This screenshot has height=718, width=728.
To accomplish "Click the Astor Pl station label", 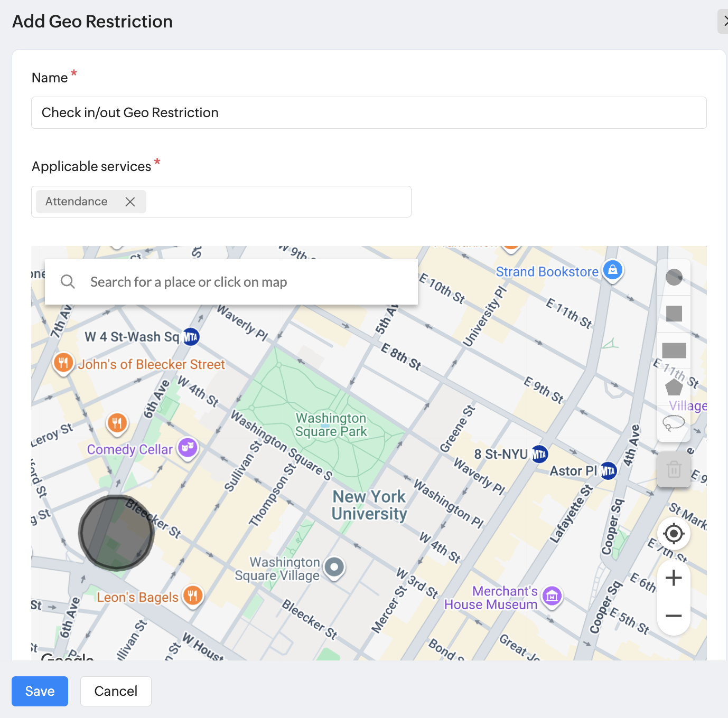I will pyautogui.click(x=574, y=471).
